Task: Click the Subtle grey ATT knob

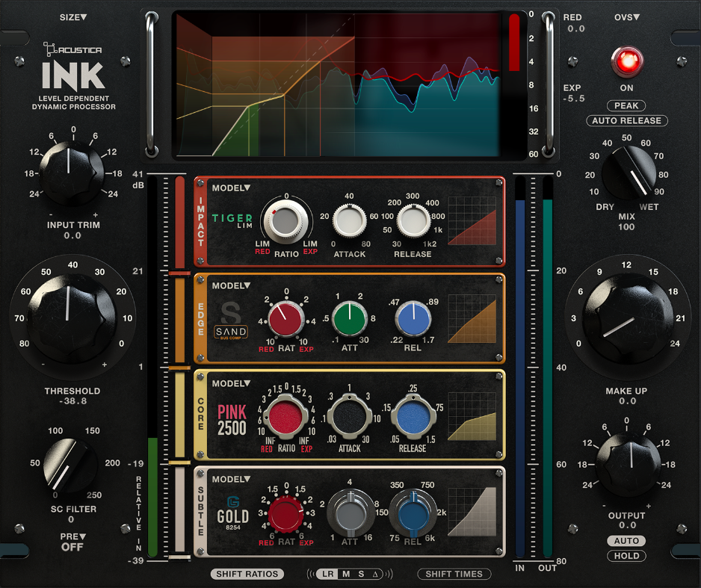Action: [x=350, y=513]
